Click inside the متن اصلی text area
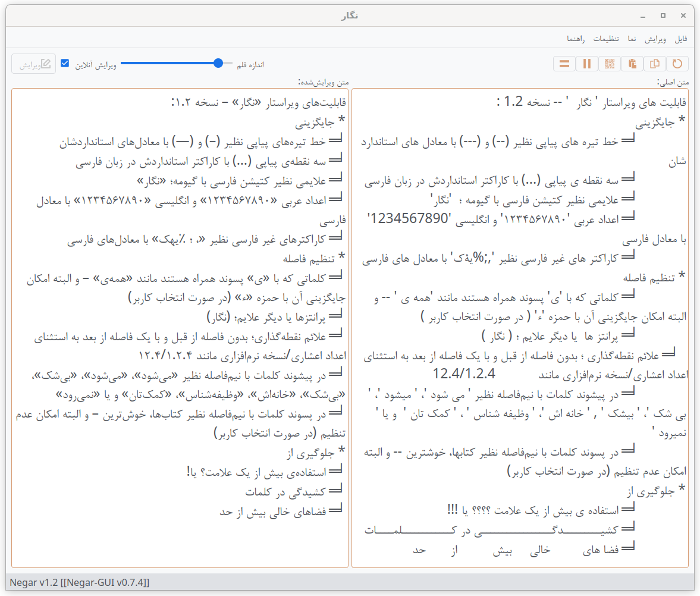 point(520,328)
